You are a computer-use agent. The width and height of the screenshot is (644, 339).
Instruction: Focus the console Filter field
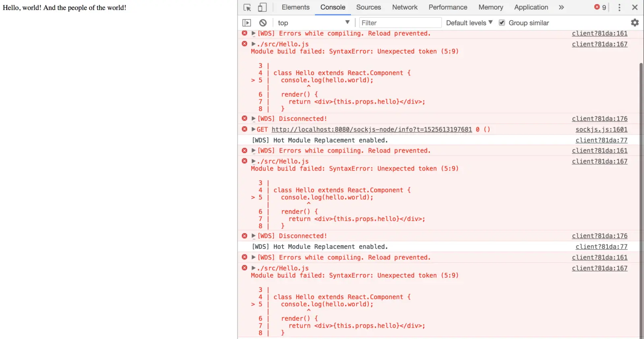[400, 23]
